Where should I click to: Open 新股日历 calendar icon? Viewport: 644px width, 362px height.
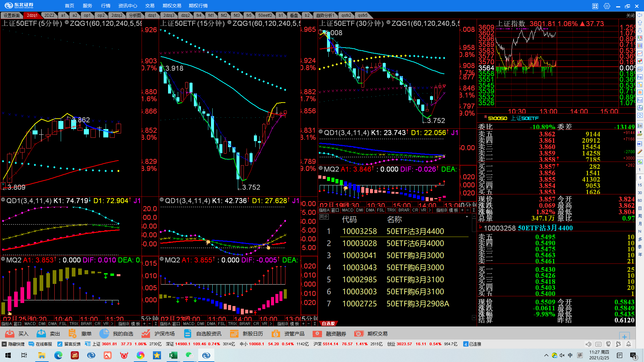(x=234, y=334)
